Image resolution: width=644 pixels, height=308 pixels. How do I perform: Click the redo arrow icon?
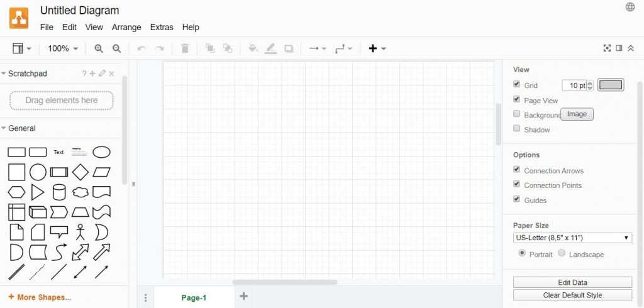click(159, 48)
